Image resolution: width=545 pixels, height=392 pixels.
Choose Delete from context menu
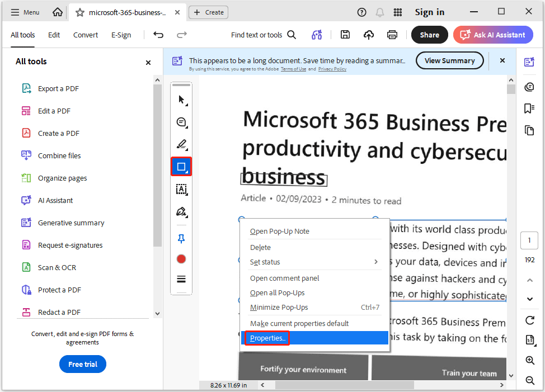(x=315, y=248)
